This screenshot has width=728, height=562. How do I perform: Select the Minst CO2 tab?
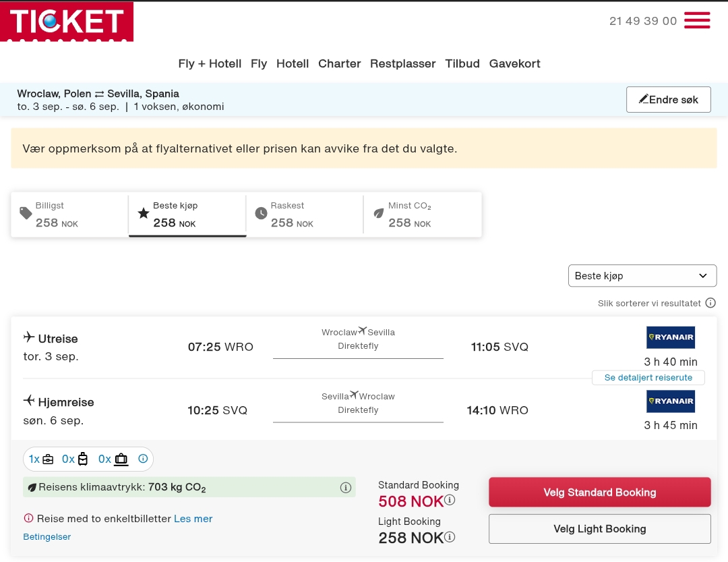pyautogui.click(x=422, y=215)
